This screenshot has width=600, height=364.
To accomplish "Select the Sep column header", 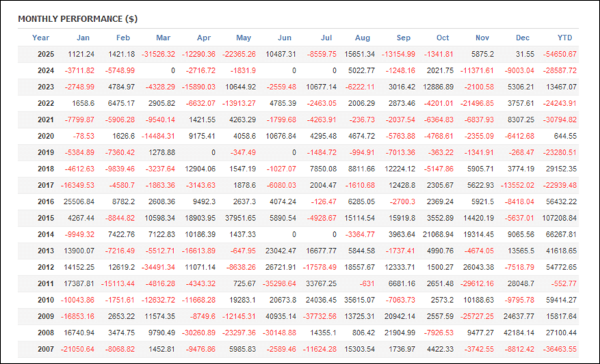I will pyautogui.click(x=403, y=38).
